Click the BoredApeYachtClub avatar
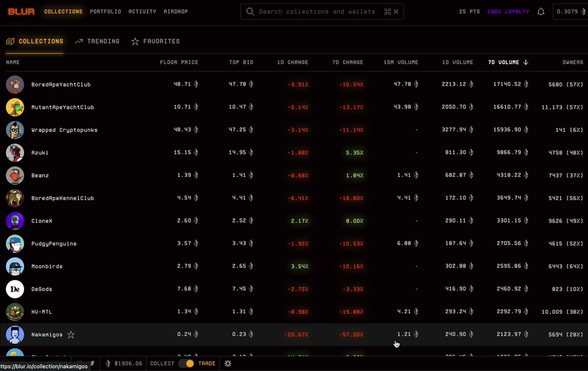588x371 pixels. pyautogui.click(x=15, y=84)
